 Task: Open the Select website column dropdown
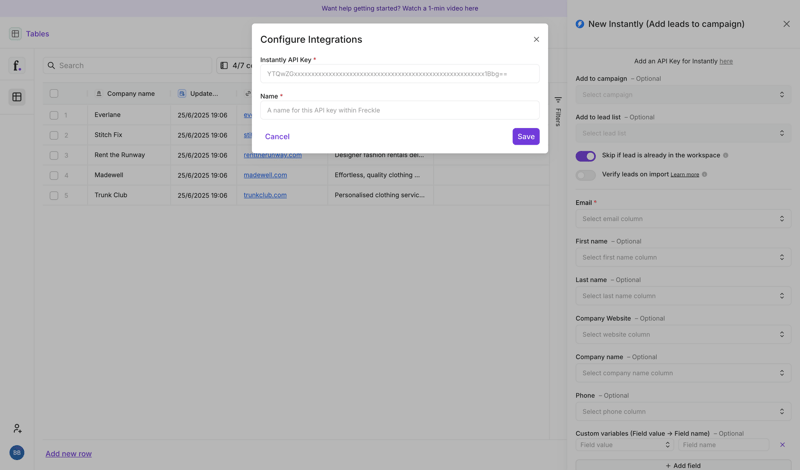click(683, 334)
